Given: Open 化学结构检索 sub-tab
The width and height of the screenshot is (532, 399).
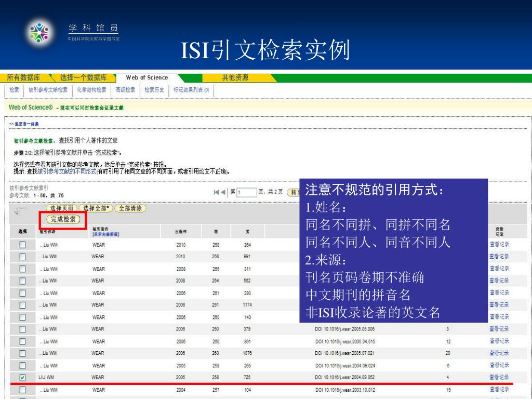Looking at the screenshot, I should pyautogui.click(x=91, y=90).
